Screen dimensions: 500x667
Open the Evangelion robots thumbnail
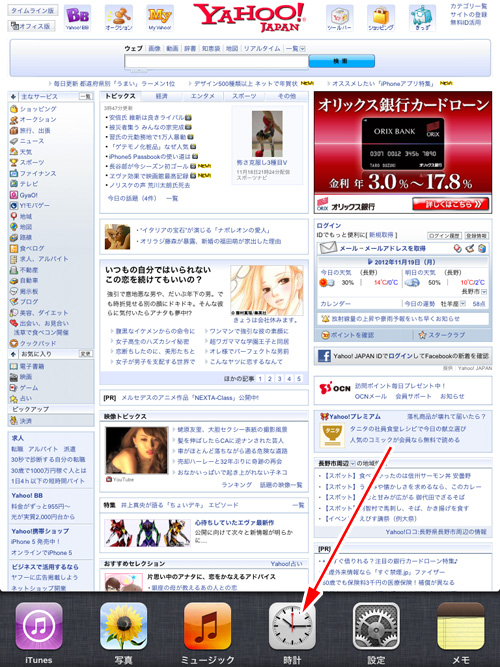tap(147, 533)
